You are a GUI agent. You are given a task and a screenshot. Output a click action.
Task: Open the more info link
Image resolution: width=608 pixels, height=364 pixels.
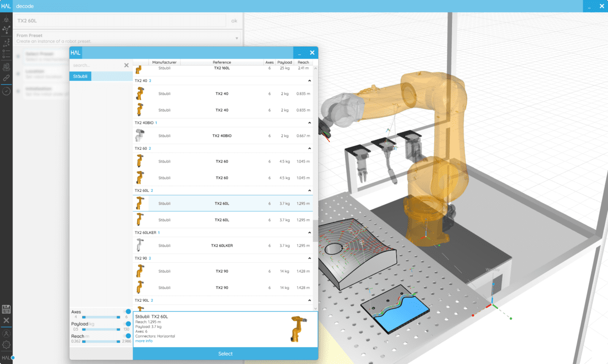click(x=144, y=341)
